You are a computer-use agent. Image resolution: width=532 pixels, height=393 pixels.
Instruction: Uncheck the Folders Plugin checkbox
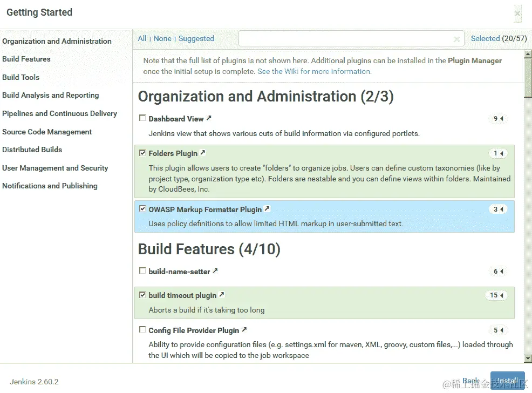tap(142, 153)
